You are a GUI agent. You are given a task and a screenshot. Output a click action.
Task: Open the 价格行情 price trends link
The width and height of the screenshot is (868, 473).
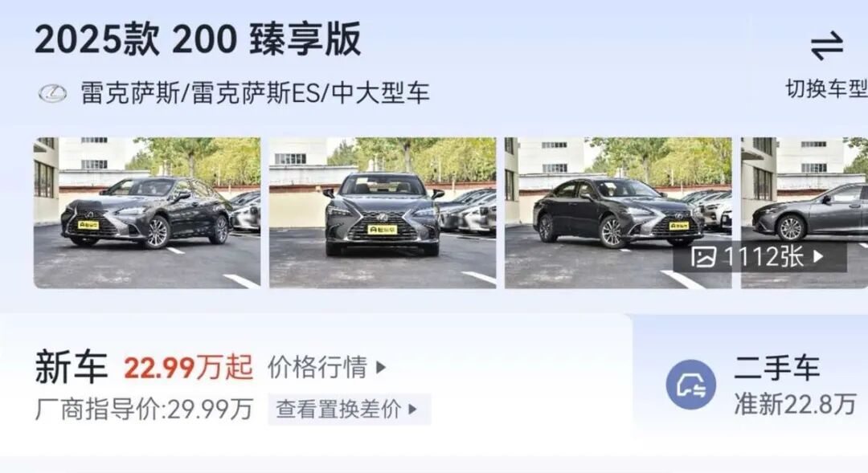click(x=326, y=367)
